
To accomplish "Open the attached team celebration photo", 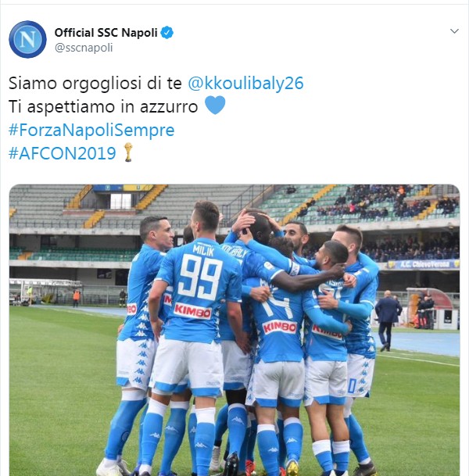I will [234, 330].
